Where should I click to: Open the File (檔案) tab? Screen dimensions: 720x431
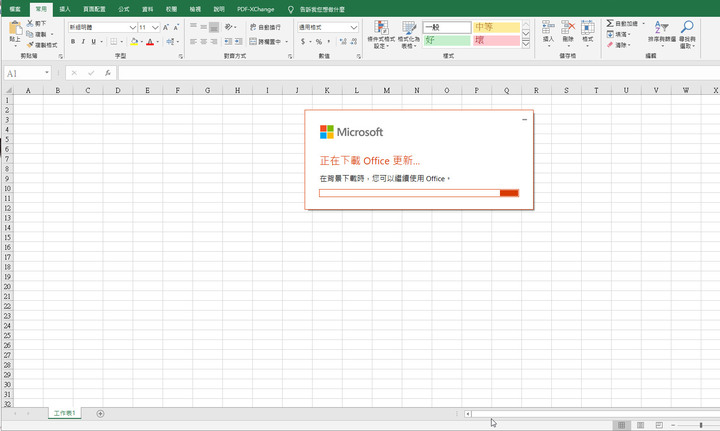click(x=15, y=9)
